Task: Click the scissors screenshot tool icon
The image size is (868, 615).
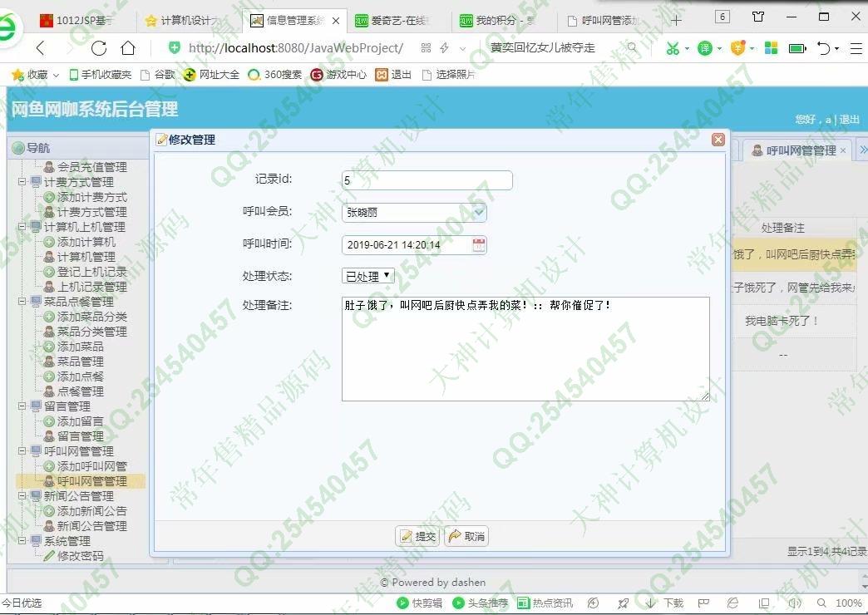Action: pos(673,48)
